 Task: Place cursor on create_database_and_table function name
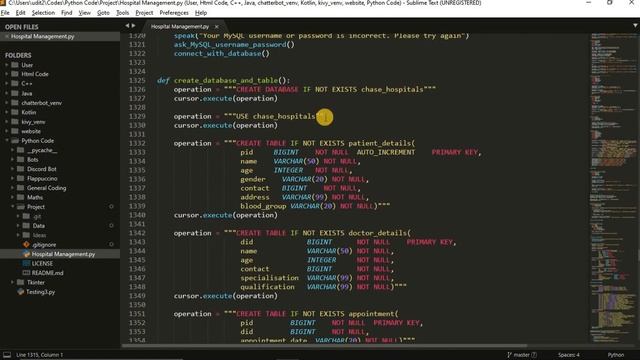click(226, 80)
